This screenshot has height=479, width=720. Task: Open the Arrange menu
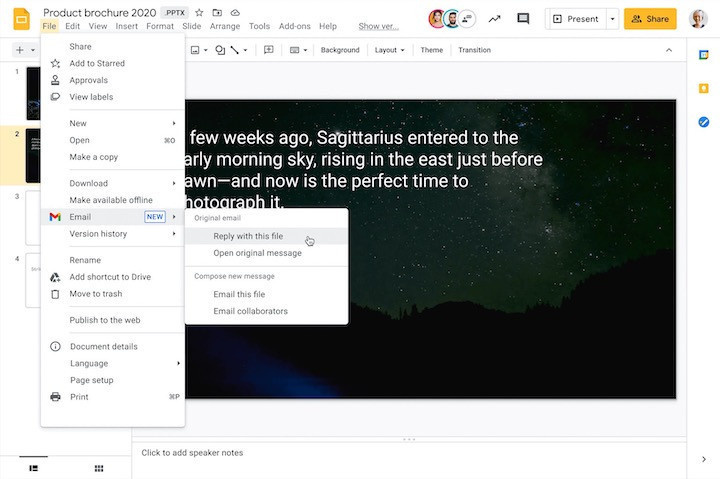225,26
